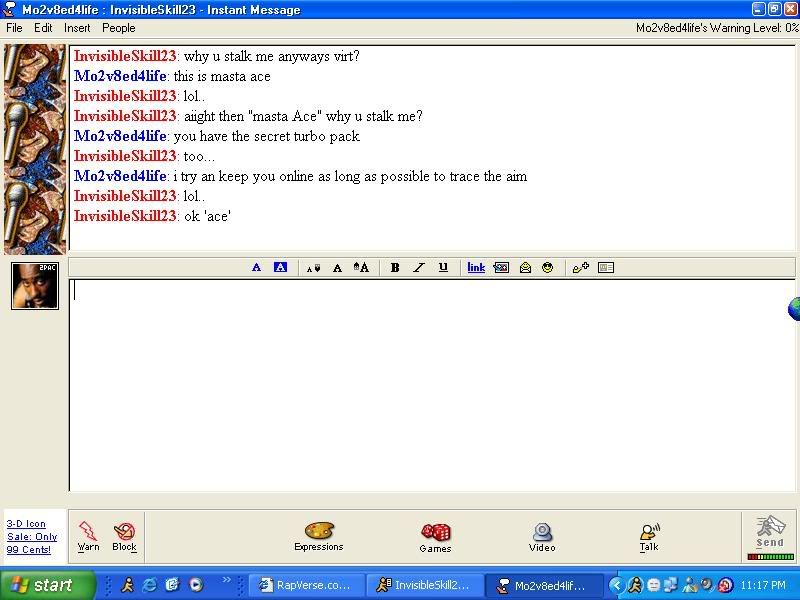Screen dimensions: 800x600
Task: Expand hidden system tray icons arrow
Action: coord(616,585)
